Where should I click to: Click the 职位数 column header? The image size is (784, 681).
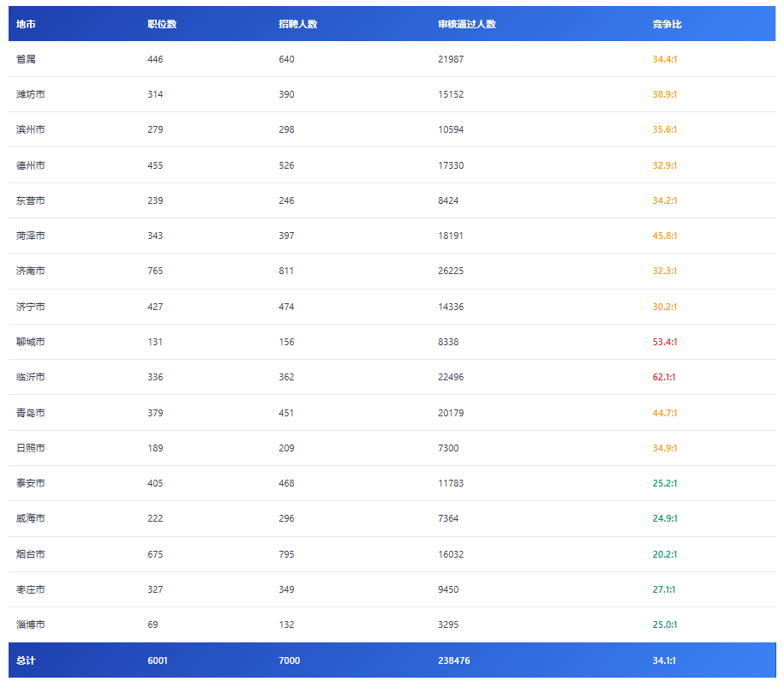162,24
